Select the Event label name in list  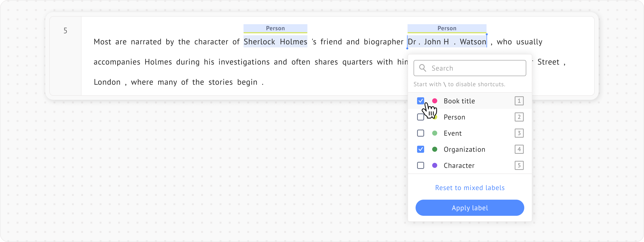click(x=453, y=133)
